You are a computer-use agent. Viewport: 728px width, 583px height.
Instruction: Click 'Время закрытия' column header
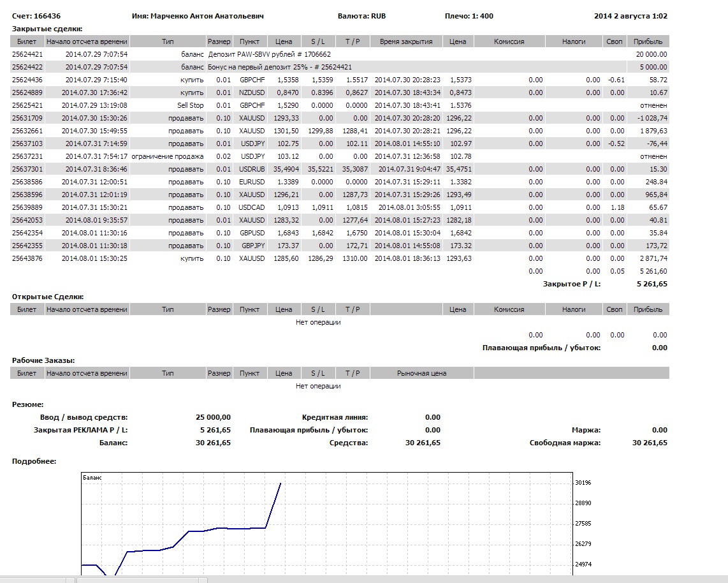click(406, 41)
